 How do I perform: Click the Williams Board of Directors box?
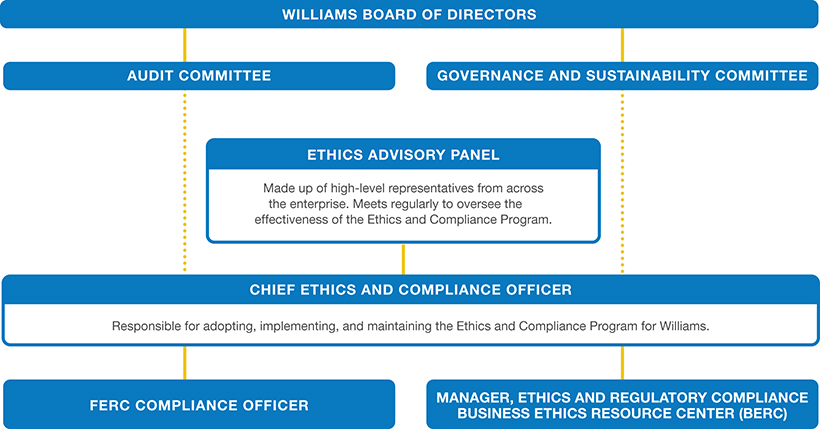pos(409,14)
